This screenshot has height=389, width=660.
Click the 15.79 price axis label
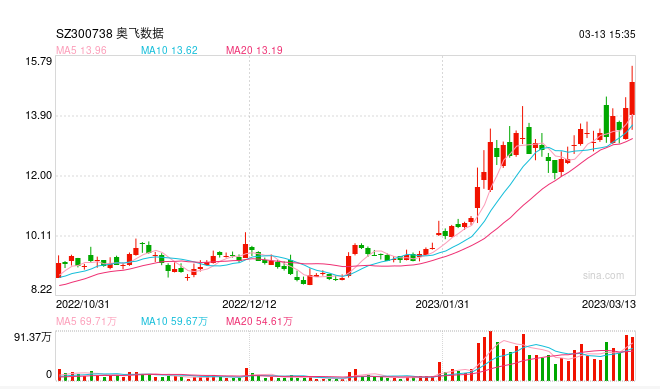(39, 61)
